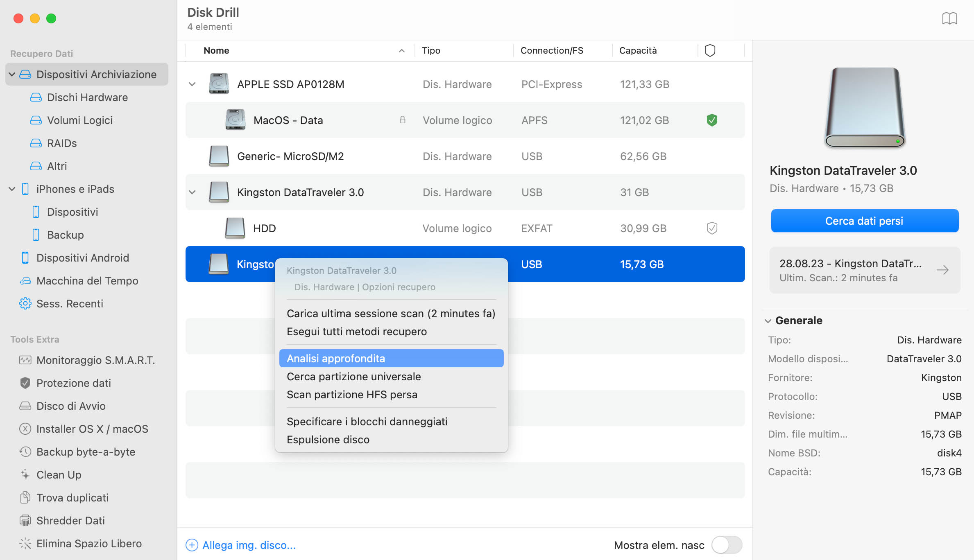Click Capacità column header
The width and height of the screenshot is (974, 560).
(638, 50)
